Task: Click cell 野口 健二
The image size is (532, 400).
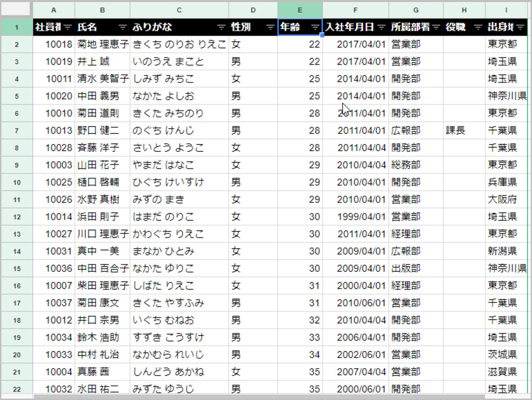Action: pos(102,131)
